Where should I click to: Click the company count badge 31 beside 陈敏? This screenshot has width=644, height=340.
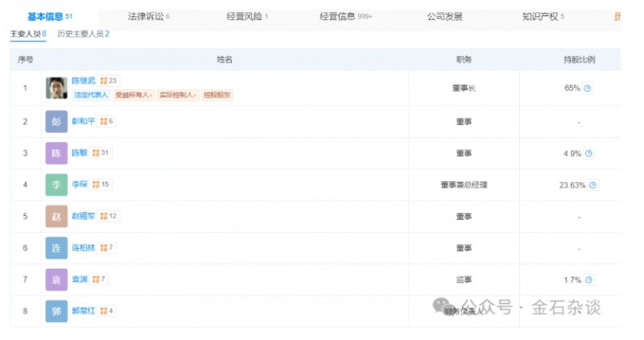(101, 153)
